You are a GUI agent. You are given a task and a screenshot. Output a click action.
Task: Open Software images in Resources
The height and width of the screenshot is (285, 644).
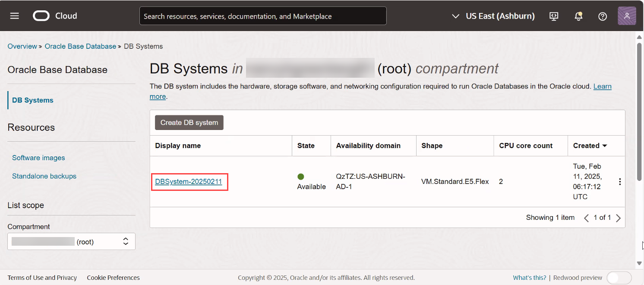coord(38,158)
